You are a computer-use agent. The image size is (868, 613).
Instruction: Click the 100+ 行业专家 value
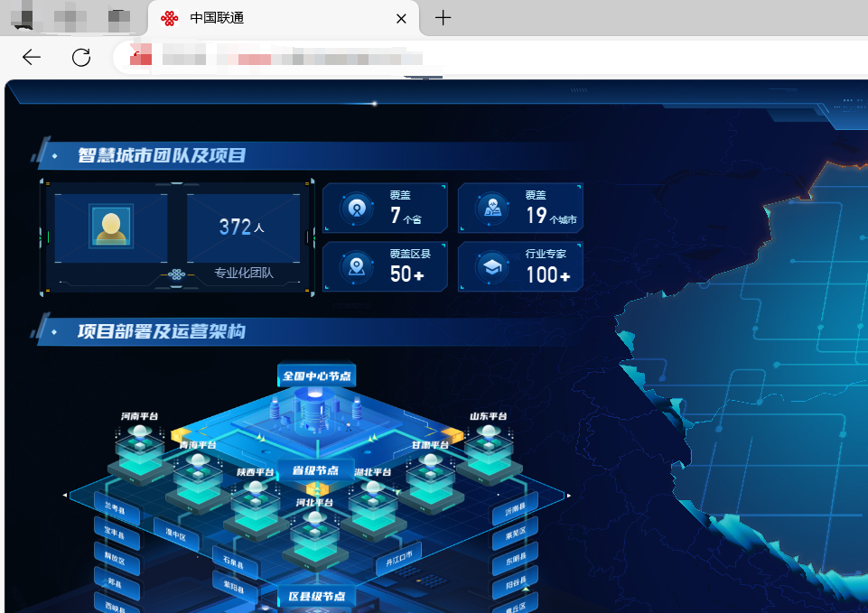547,274
